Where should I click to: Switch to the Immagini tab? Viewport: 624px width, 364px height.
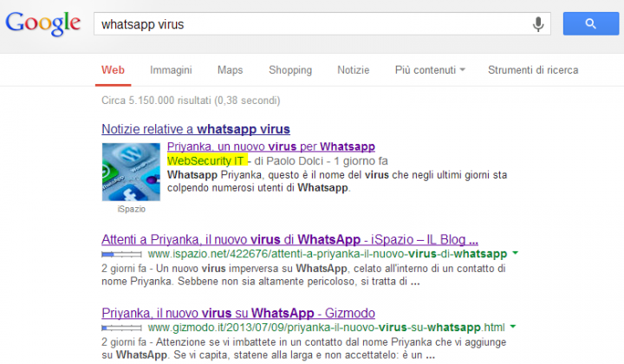(171, 70)
